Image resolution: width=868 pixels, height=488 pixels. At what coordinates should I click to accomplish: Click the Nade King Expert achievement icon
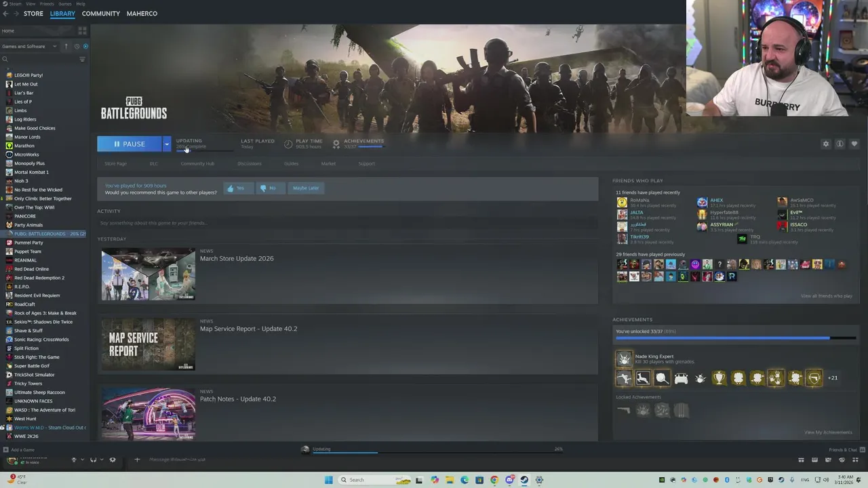(x=624, y=359)
